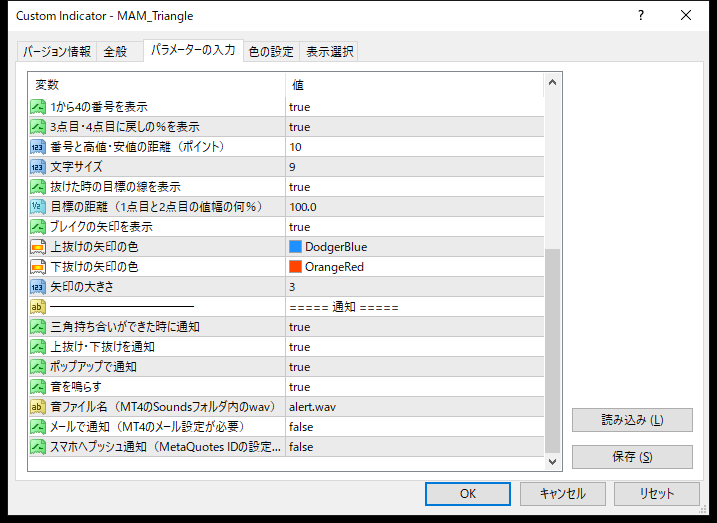The image size is (717, 523).
Task: Select the value 10 for 番号と高値・安値の距離
Action: [x=415, y=147]
